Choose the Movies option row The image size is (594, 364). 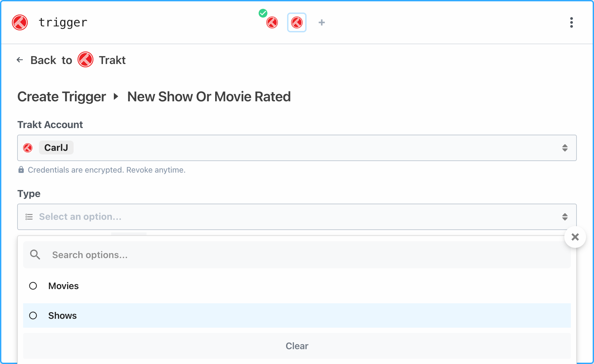click(296, 286)
